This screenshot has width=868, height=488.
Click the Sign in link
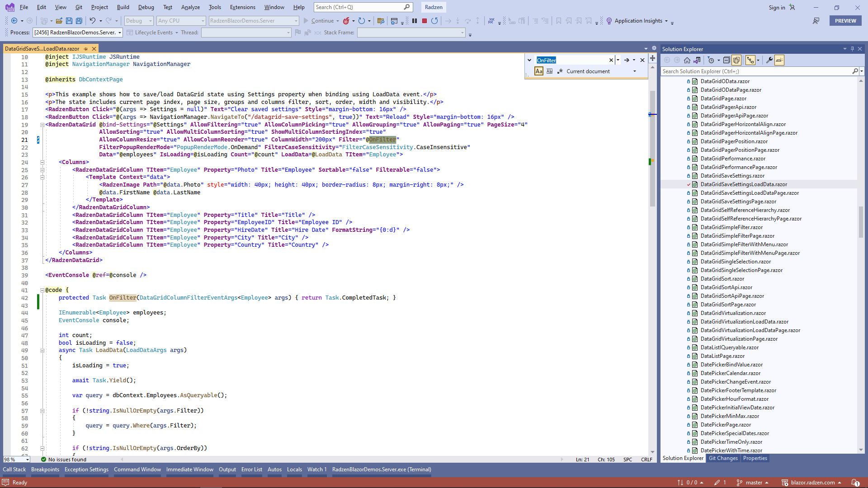pos(776,7)
